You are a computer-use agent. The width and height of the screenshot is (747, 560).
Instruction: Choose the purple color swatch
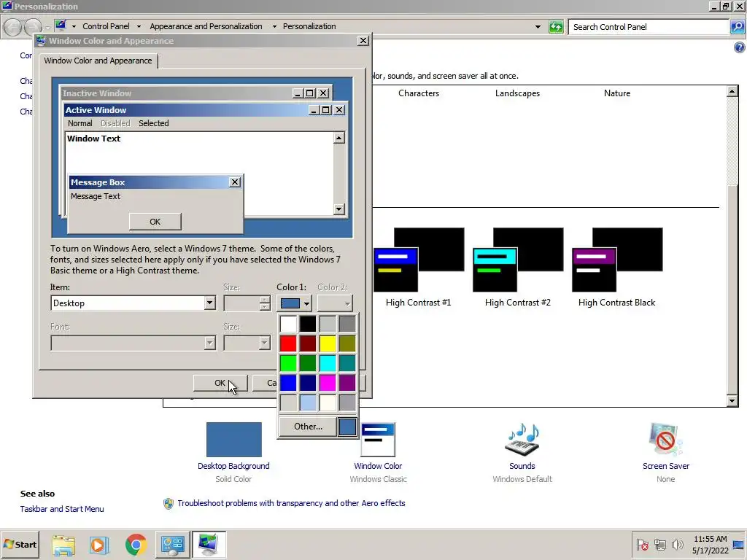click(347, 382)
